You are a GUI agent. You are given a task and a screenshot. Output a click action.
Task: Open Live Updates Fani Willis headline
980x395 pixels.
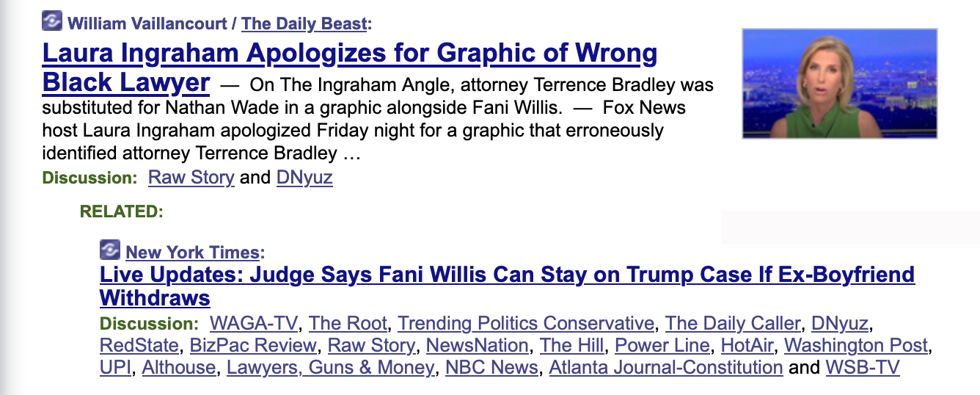pos(506,275)
